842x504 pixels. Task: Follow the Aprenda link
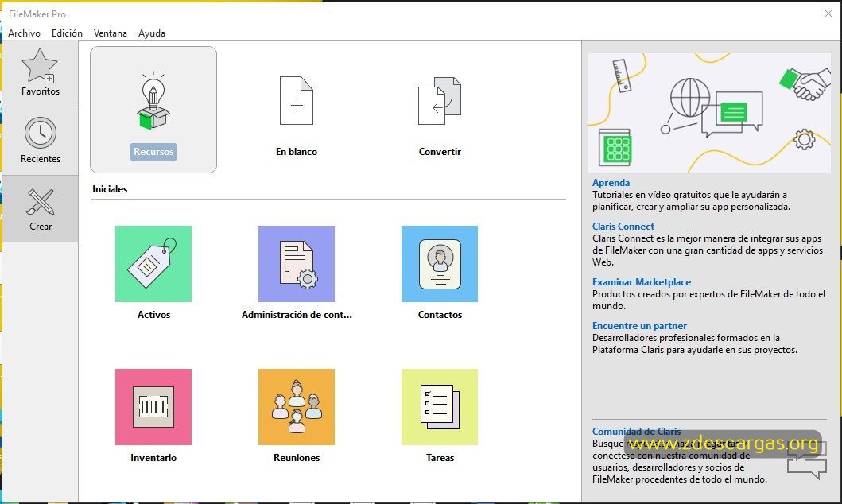pyautogui.click(x=611, y=183)
